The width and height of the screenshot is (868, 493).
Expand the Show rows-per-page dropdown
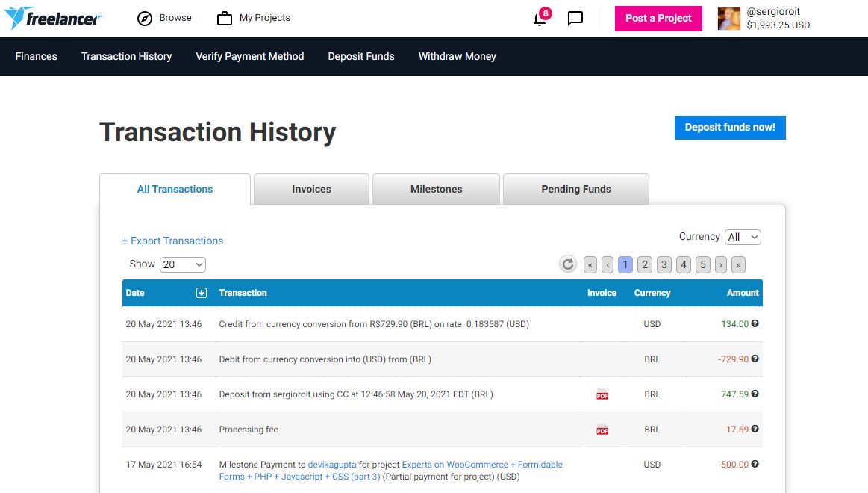[x=183, y=264]
